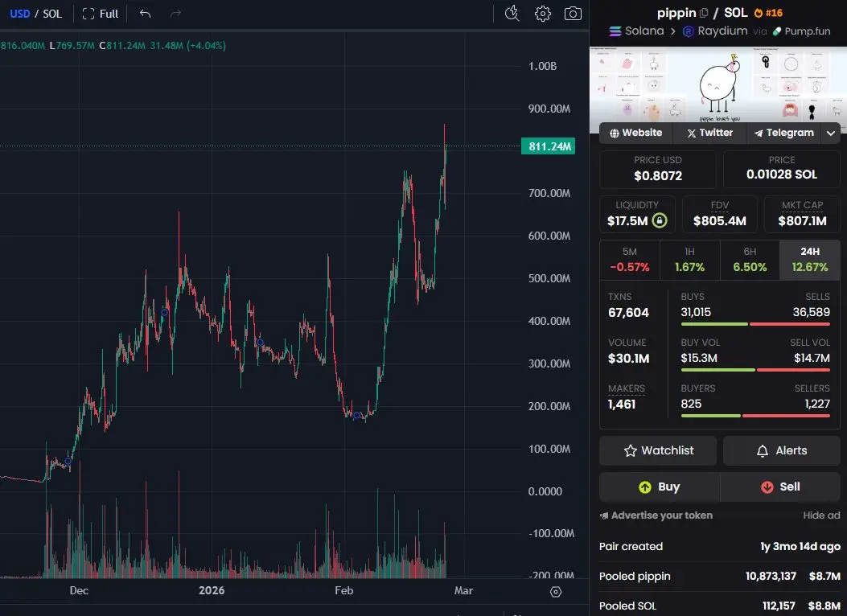Click the buy vol versus sell vol bar
This screenshot has width=847, height=616.
coord(755,370)
